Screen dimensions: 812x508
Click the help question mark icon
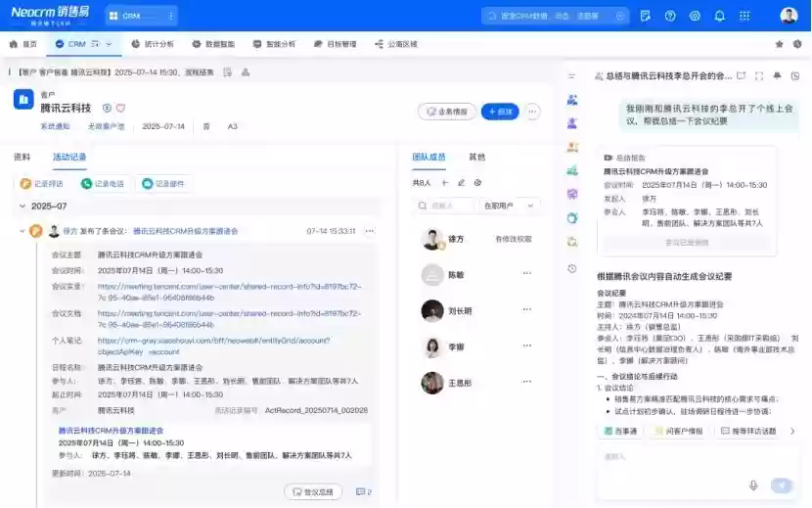click(x=669, y=16)
